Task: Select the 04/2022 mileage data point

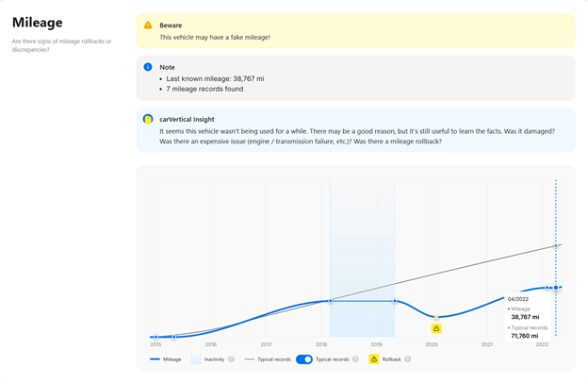Action: coord(556,288)
